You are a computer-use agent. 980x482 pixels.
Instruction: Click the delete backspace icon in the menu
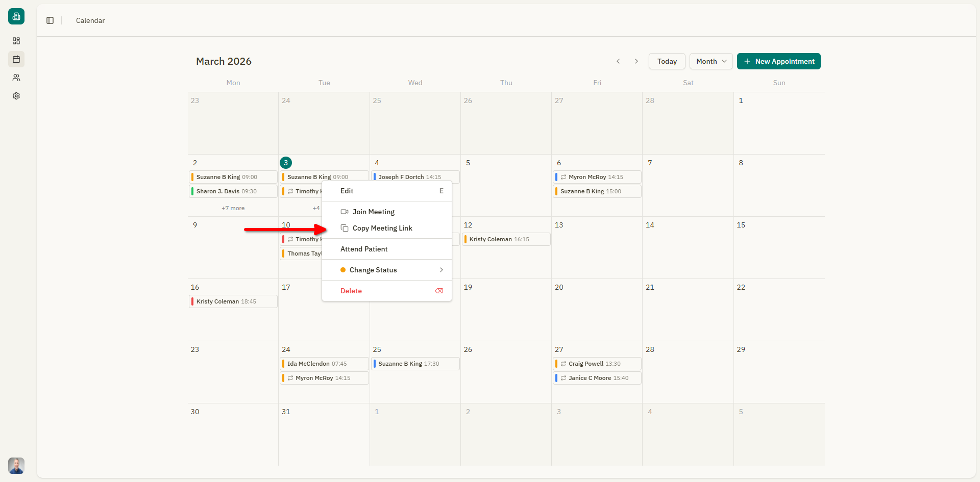[439, 291]
